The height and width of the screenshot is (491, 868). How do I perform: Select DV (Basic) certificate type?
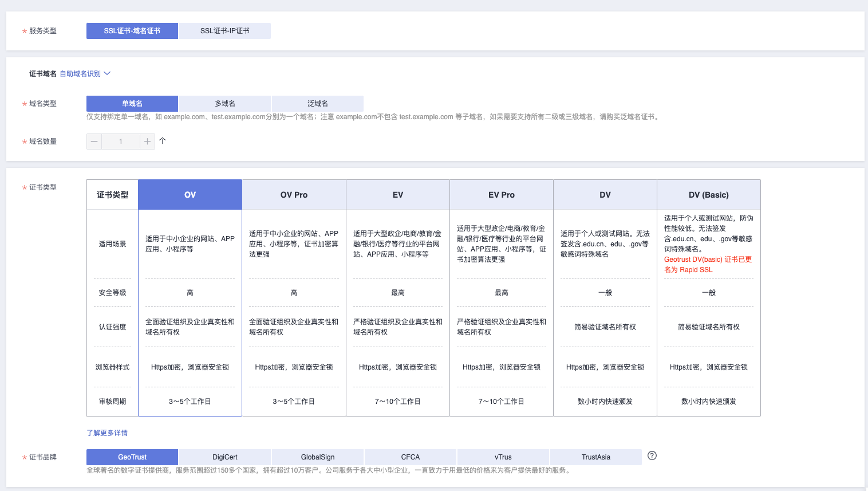pos(709,195)
